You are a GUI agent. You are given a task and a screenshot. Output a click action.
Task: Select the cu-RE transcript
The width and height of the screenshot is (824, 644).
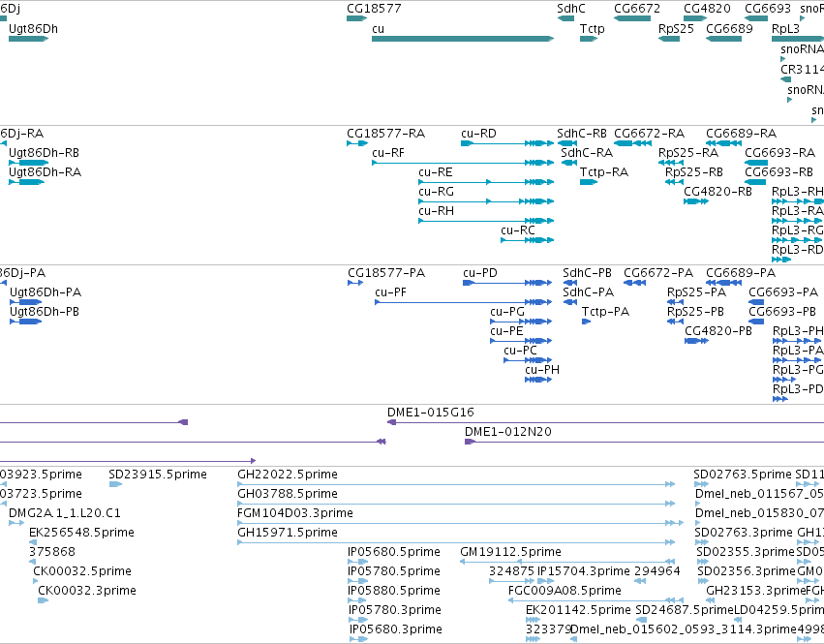pyautogui.click(x=486, y=182)
